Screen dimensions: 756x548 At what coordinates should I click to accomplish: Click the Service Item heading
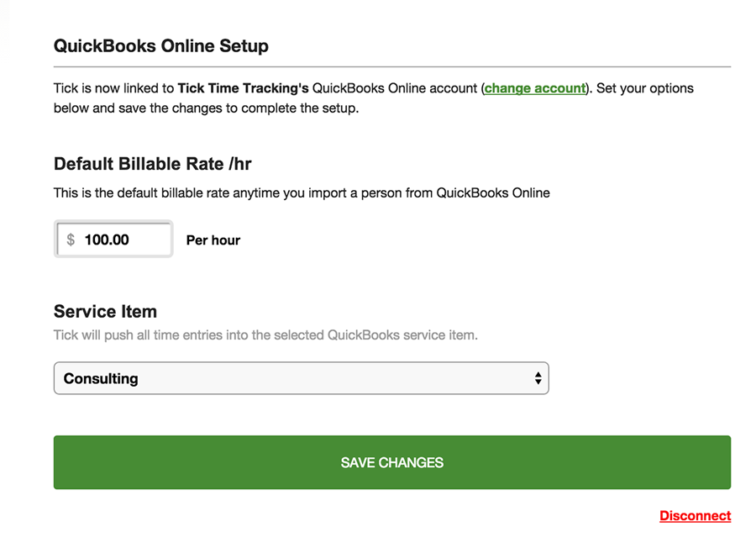[x=105, y=312]
